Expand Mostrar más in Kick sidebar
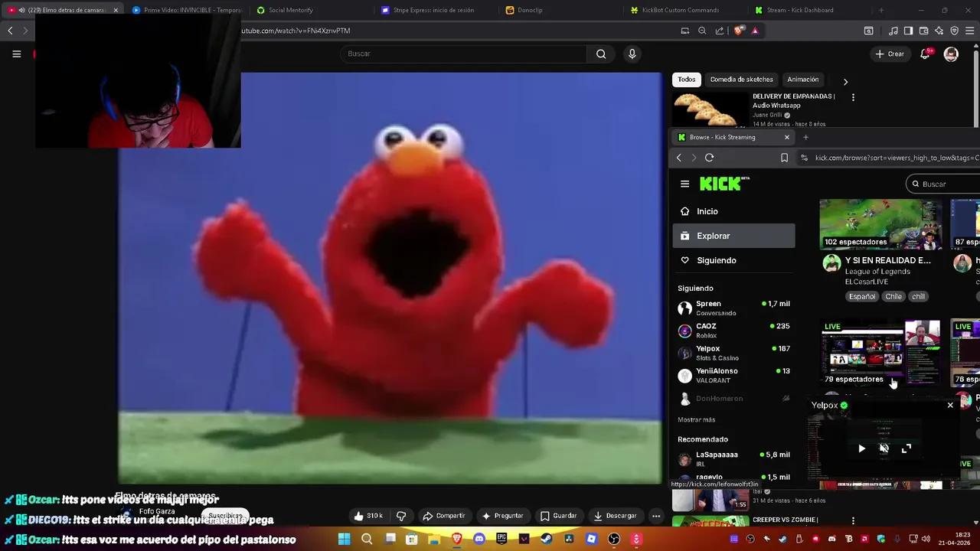 click(x=696, y=419)
